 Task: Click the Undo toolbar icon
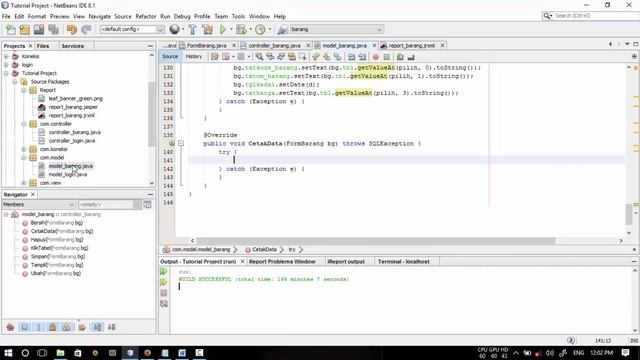coord(72,29)
